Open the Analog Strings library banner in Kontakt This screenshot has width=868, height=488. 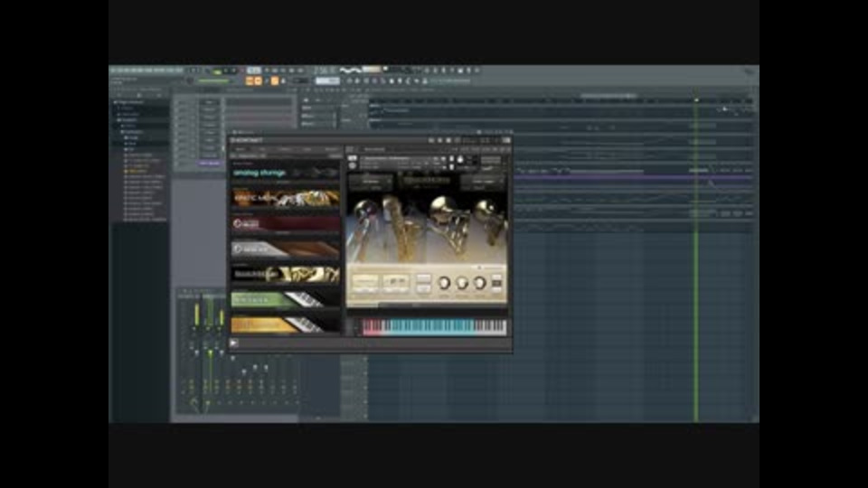(286, 173)
